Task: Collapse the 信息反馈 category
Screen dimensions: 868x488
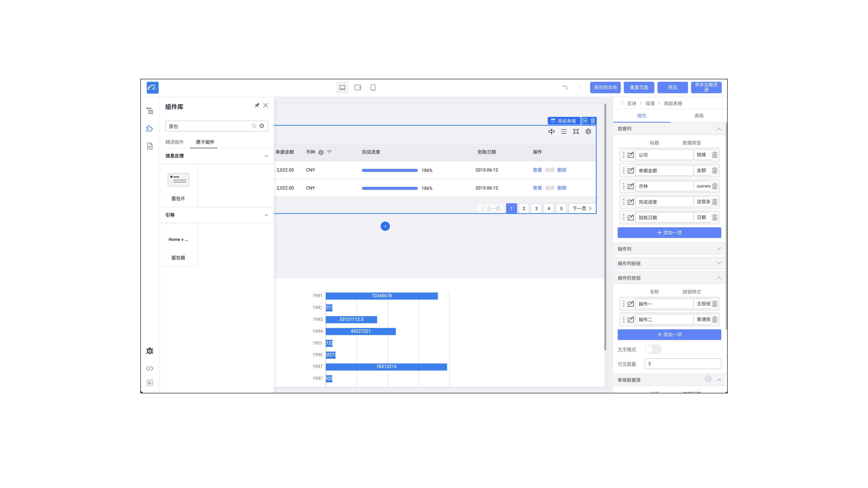Action: coord(266,156)
